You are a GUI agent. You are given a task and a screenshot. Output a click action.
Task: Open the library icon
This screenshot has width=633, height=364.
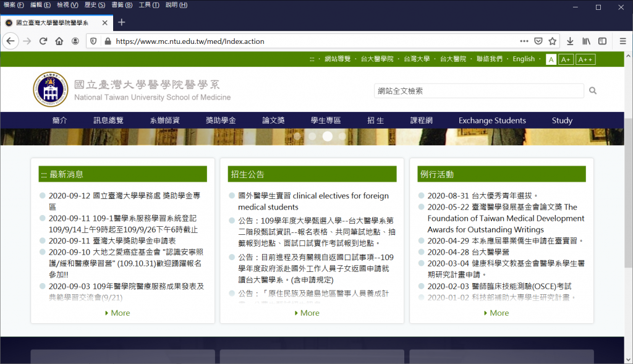586,41
